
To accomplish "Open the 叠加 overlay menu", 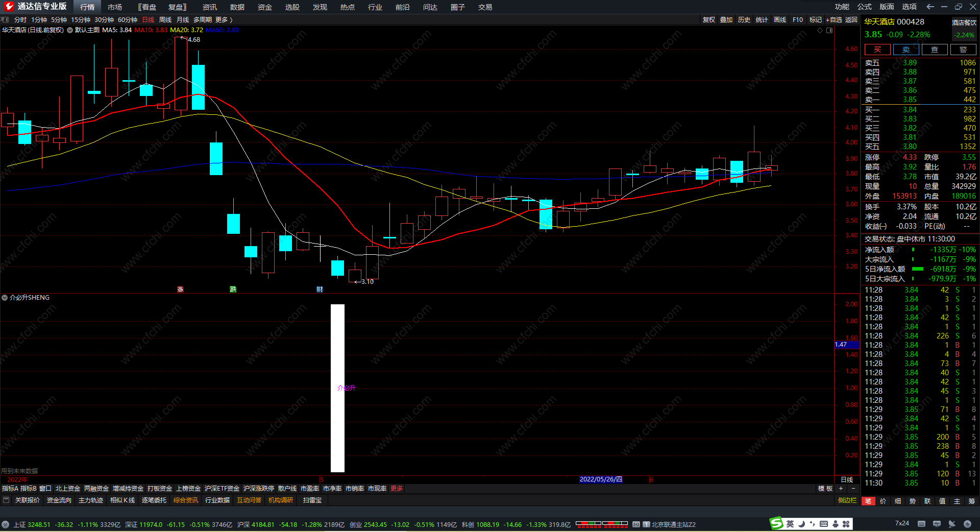I will point(726,19).
